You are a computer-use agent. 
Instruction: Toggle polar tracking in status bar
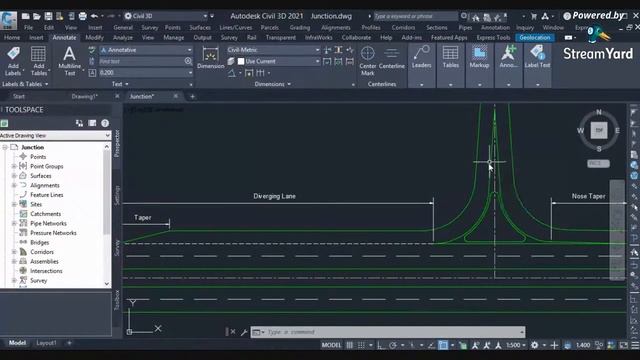(393, 345)
